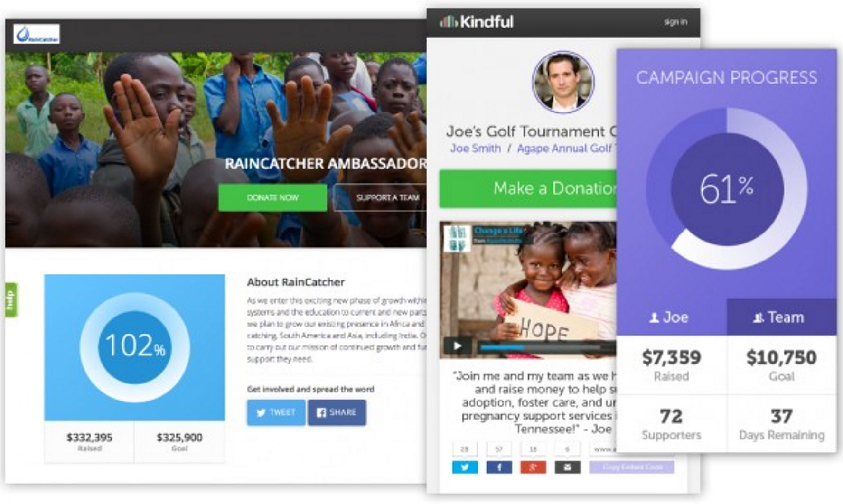Click the Facebook SHARE button

point(337,412)
